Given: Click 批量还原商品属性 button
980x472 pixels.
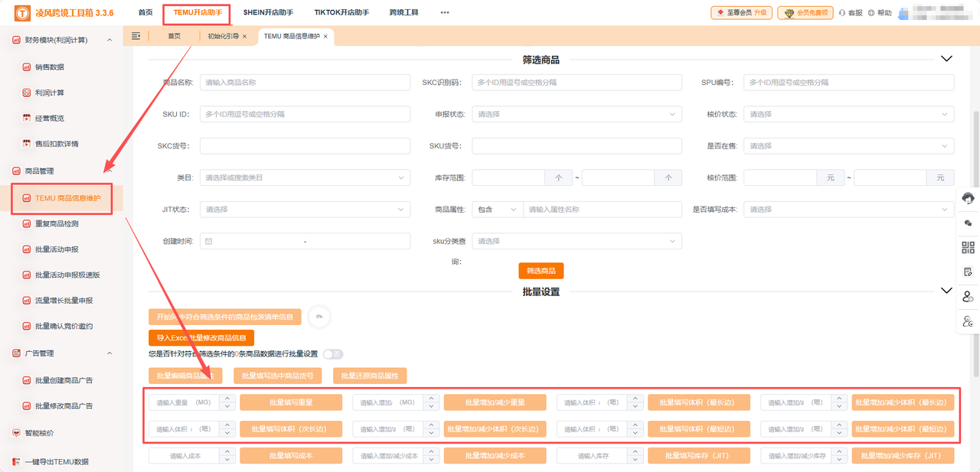Looking at the screenshot, I should tap(370, 376).
